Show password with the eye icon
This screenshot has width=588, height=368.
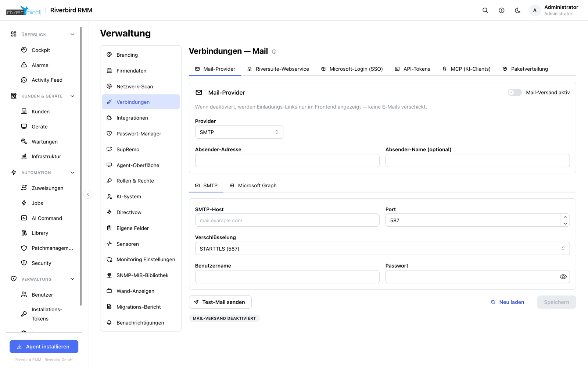[x=563, y=277]
